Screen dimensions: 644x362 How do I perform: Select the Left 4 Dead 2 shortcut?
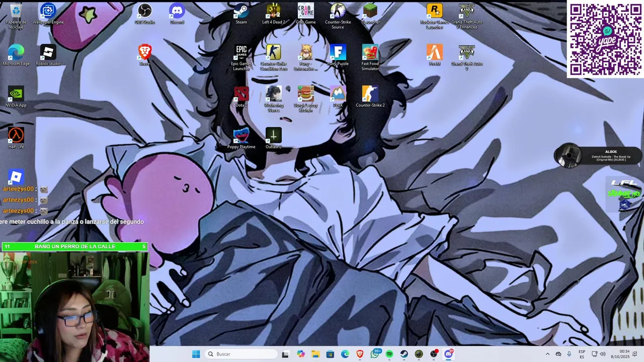(x=274, y=14)
